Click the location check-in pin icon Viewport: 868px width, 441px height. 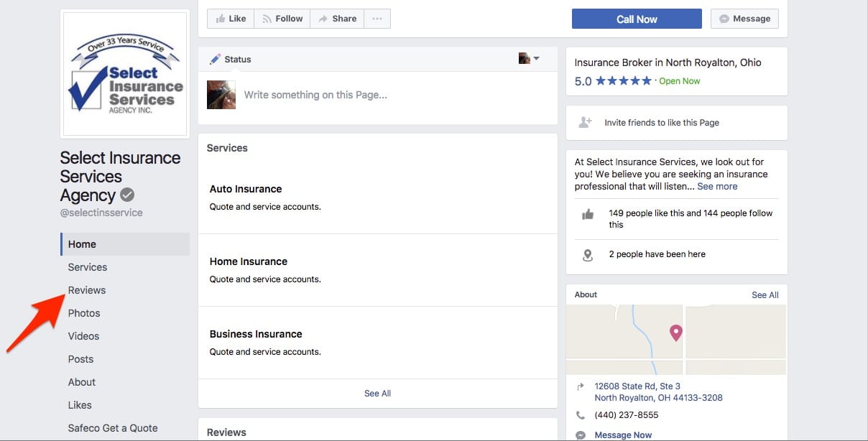point(588,255)
